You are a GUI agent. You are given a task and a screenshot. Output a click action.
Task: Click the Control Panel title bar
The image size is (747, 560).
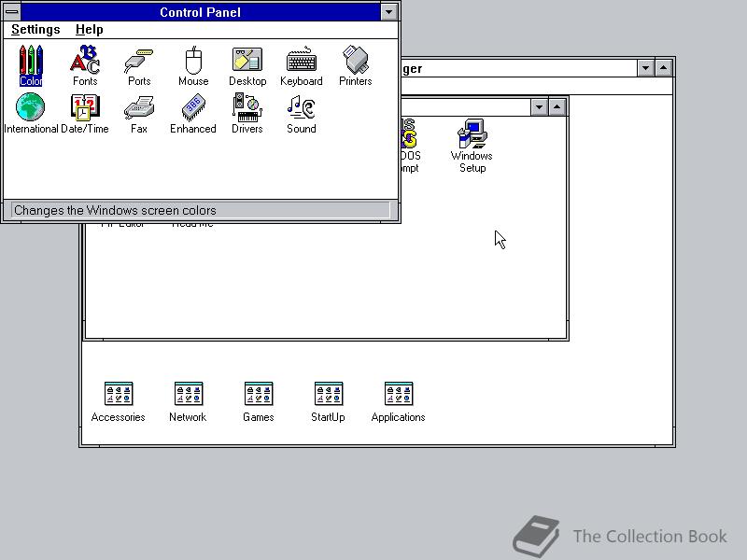(x=200, y=12)
